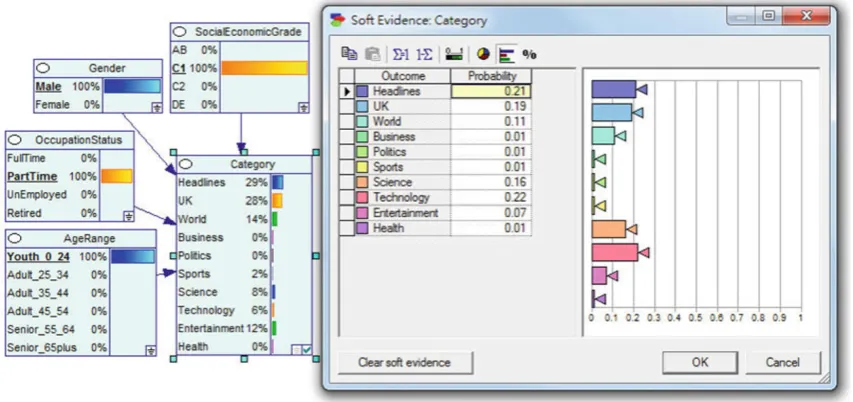This screenshot has height=402, width=853.
Task: Select the Technology probability cell 0.22
Action: point(491,197)
